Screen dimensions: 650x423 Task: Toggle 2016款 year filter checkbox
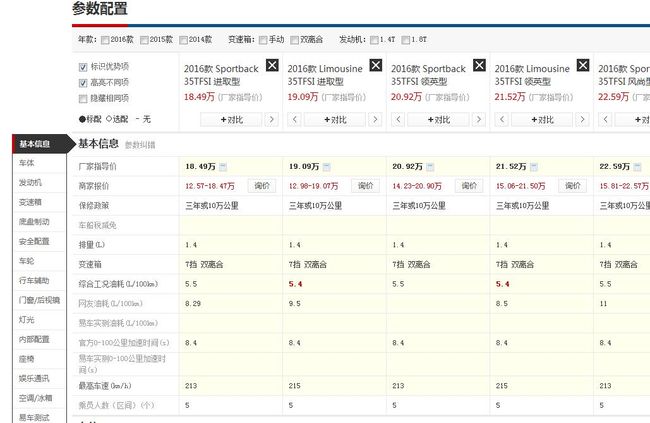[105, 40]
